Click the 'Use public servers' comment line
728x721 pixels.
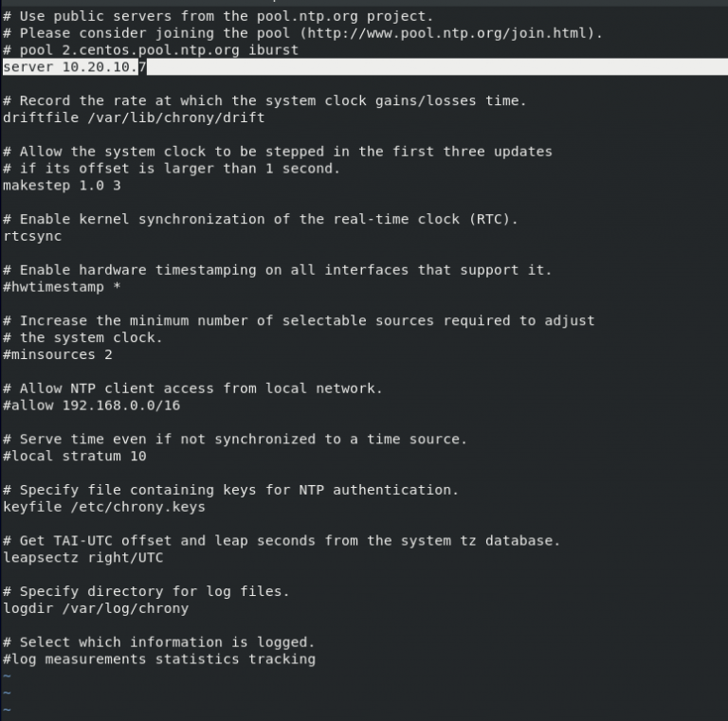218,16
